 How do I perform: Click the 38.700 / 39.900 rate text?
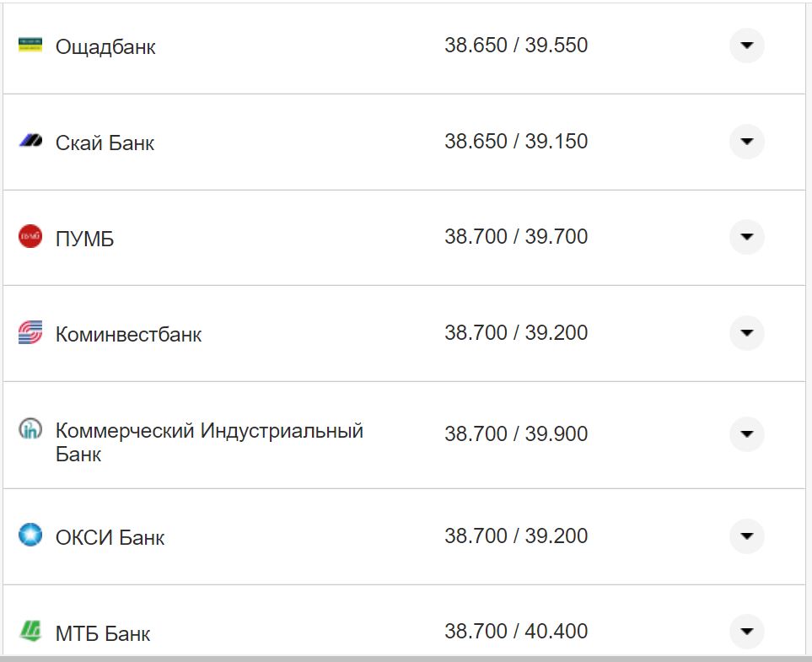point(517,433)
